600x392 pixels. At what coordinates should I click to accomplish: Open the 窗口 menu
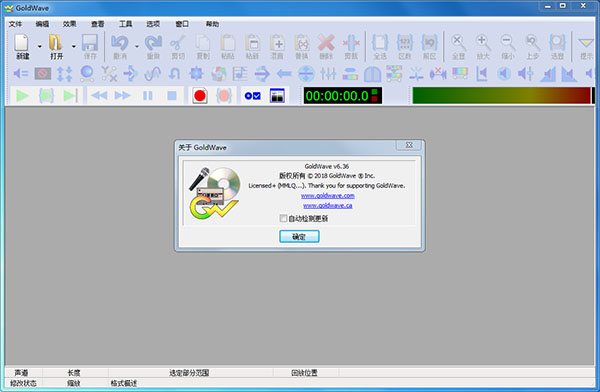(182, 24)
